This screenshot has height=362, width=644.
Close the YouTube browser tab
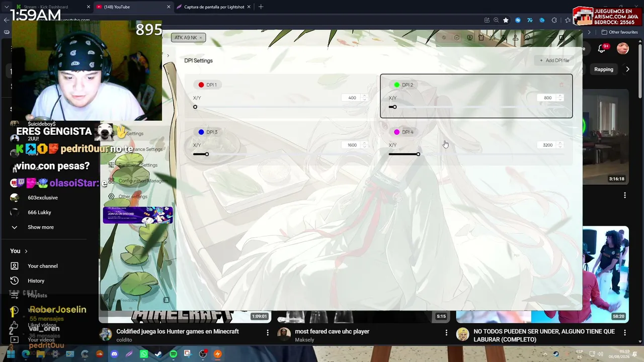[x=168, y=7]
